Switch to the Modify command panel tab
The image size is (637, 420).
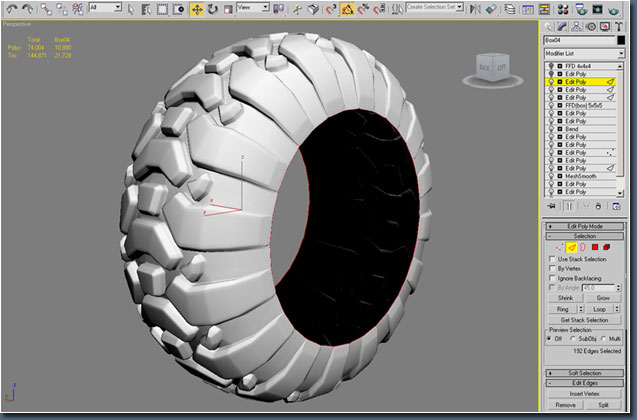pyautogui.click(x=562, y=27)
